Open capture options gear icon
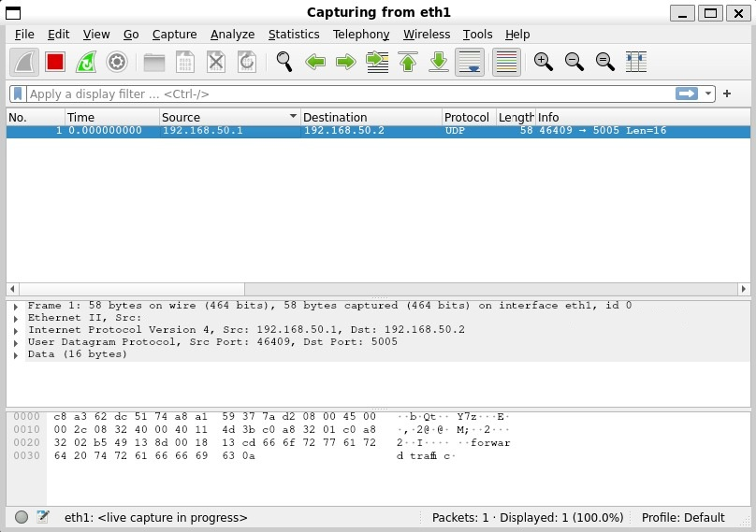The image size is (756, 532). (117, 62)
